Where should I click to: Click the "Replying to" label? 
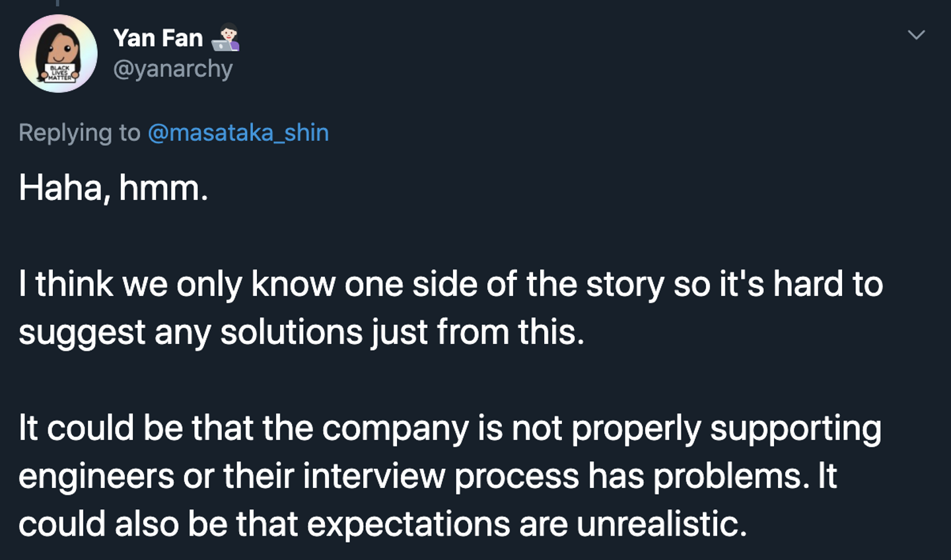click(x=79, y=133)
